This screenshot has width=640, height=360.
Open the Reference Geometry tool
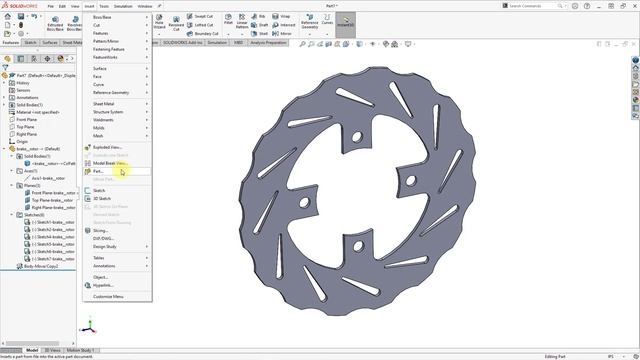[309, 22]
